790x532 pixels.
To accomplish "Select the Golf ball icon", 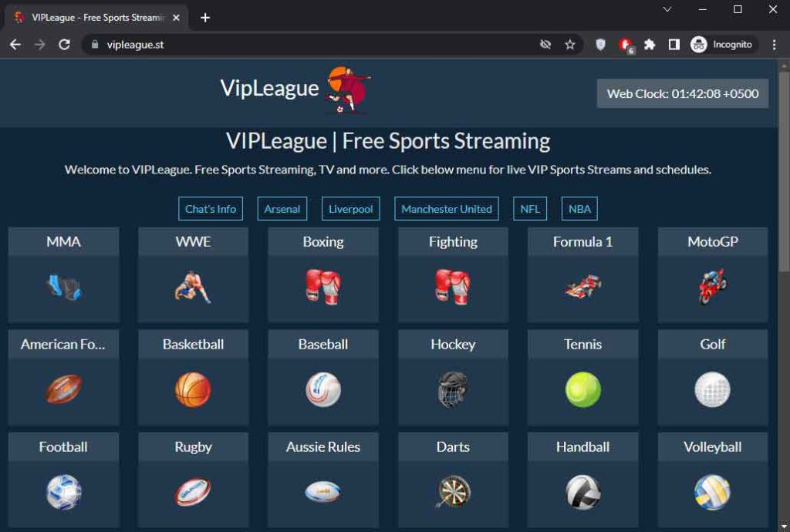I will (712, 389).
